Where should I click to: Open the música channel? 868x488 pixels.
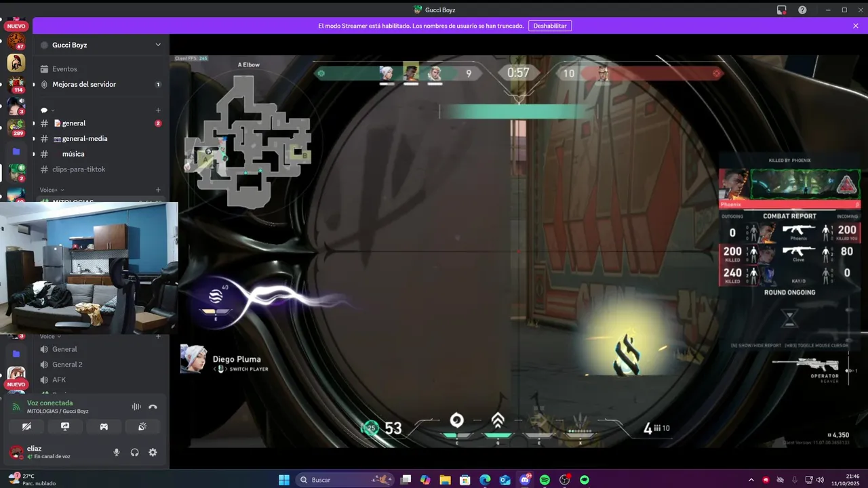pos(101,154)
